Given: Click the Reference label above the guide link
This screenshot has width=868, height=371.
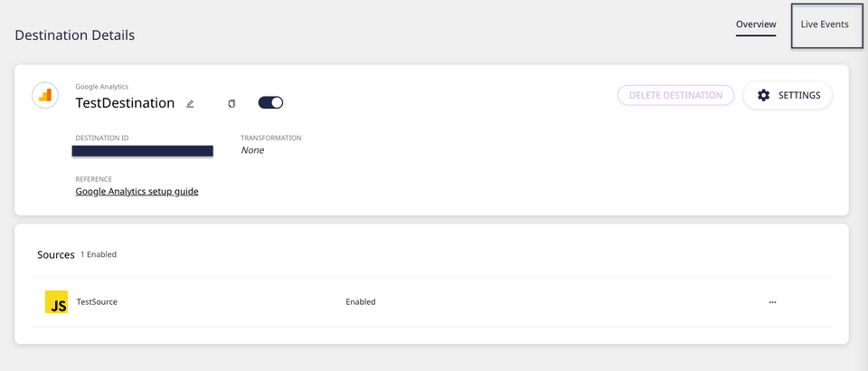Looking at the screenshot, I should click(x=93, y=179).
